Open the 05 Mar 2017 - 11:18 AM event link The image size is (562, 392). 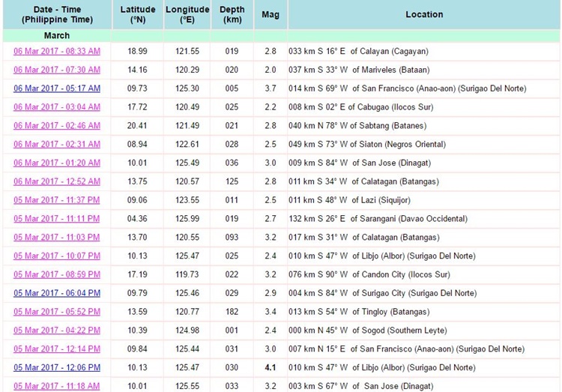(x=57, y=387)
